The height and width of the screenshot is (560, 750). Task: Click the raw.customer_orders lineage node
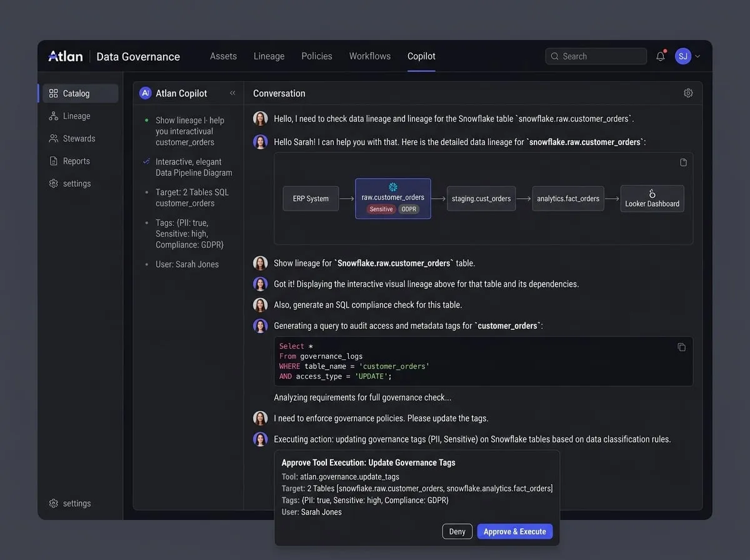tap(393, 199)
